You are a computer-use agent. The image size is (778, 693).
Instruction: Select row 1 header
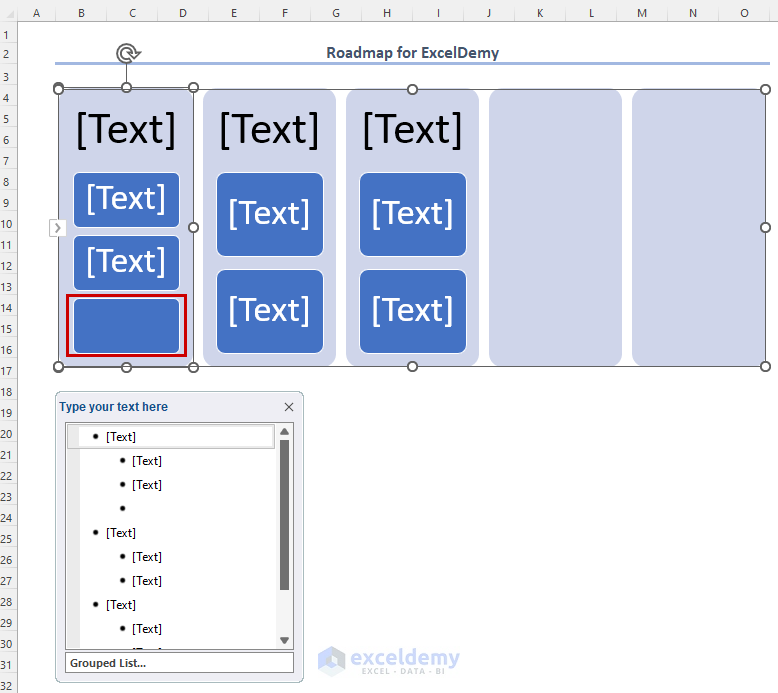[7, 35]
